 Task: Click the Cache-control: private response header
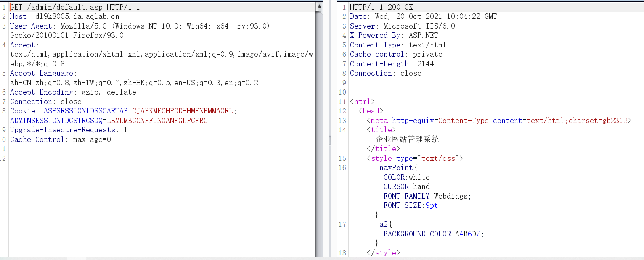pyautogui.click(x=396, y=54)
